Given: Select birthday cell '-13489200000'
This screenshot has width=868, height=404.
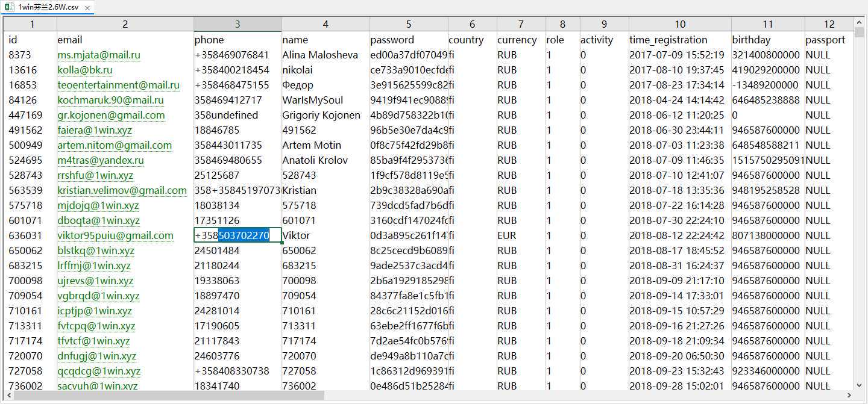Looking at the screenshot, I should pos(768,85).
